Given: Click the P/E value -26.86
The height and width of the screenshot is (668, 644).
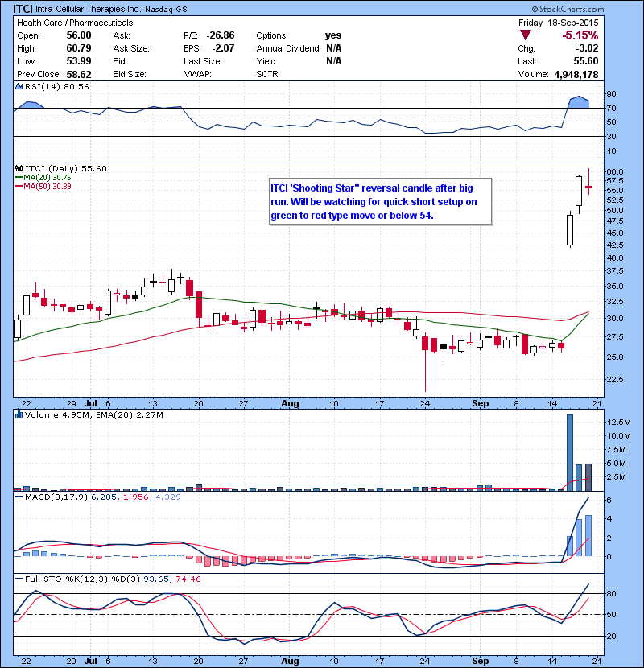Looking at the screenshot, I should pos(221,35).
